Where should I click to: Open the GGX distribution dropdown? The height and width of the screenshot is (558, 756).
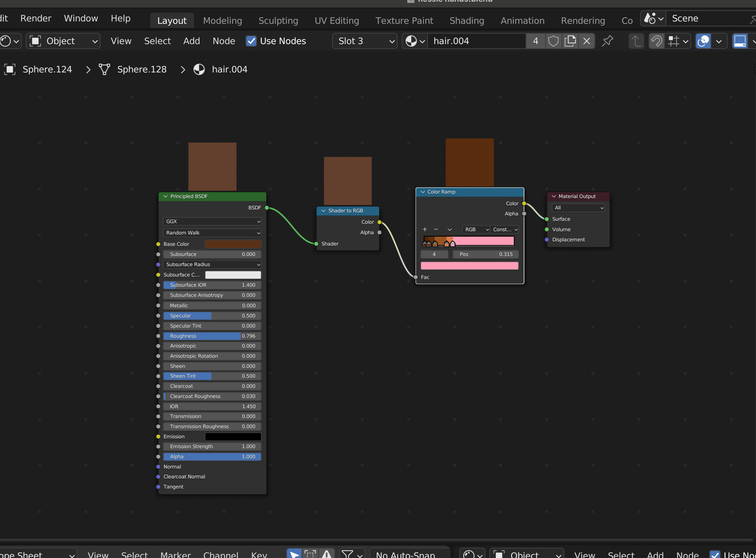point(212,222)
